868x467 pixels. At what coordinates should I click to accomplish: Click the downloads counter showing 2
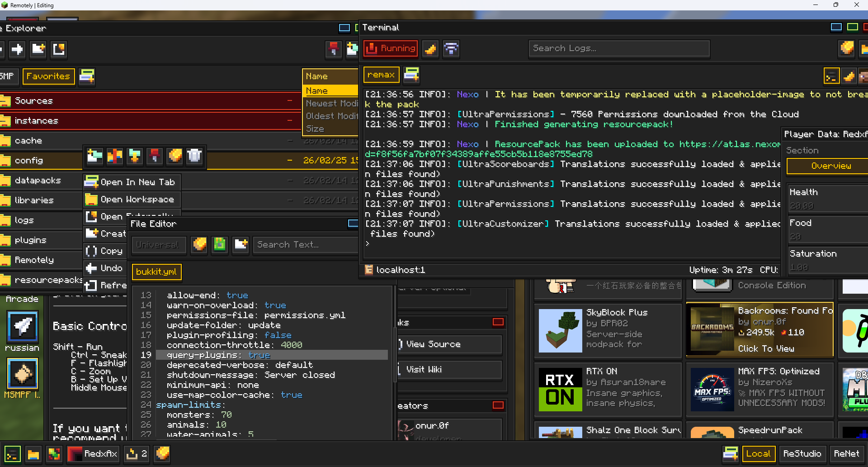136,454
